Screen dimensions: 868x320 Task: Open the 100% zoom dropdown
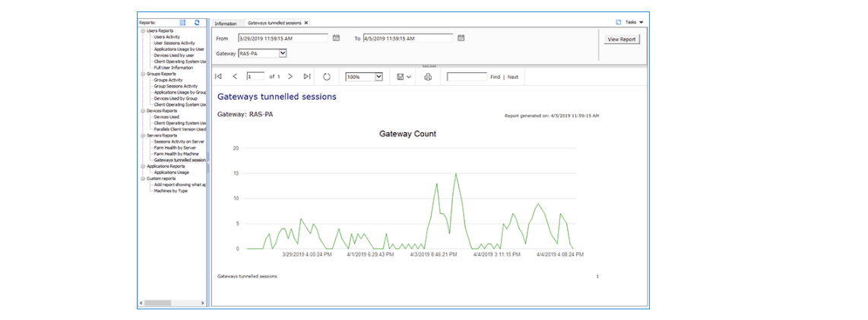click(379, 77)
